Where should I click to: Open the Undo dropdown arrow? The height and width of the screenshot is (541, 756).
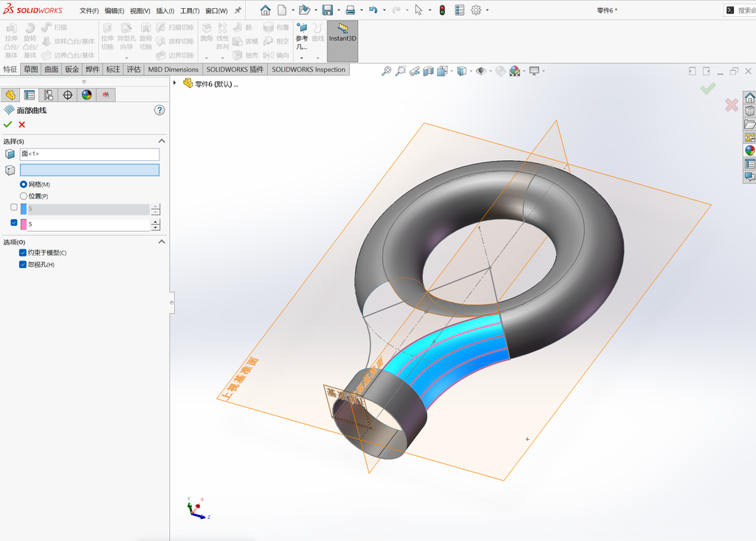point(384,10)
